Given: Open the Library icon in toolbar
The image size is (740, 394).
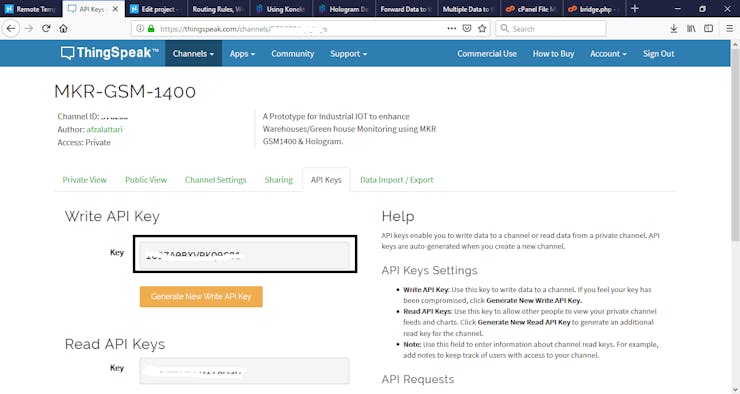Looking at the screenshot, I should click(x=691, y=29).
